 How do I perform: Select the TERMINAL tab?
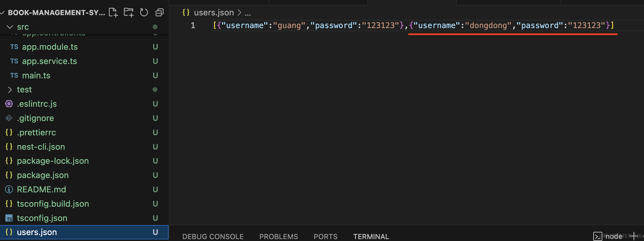pos(371,236)
